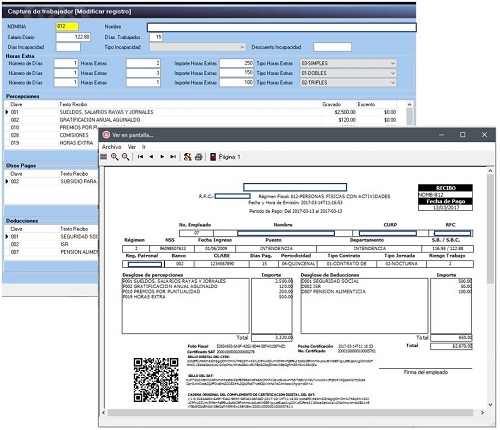Jump to last page of preview

pos(173,157)
